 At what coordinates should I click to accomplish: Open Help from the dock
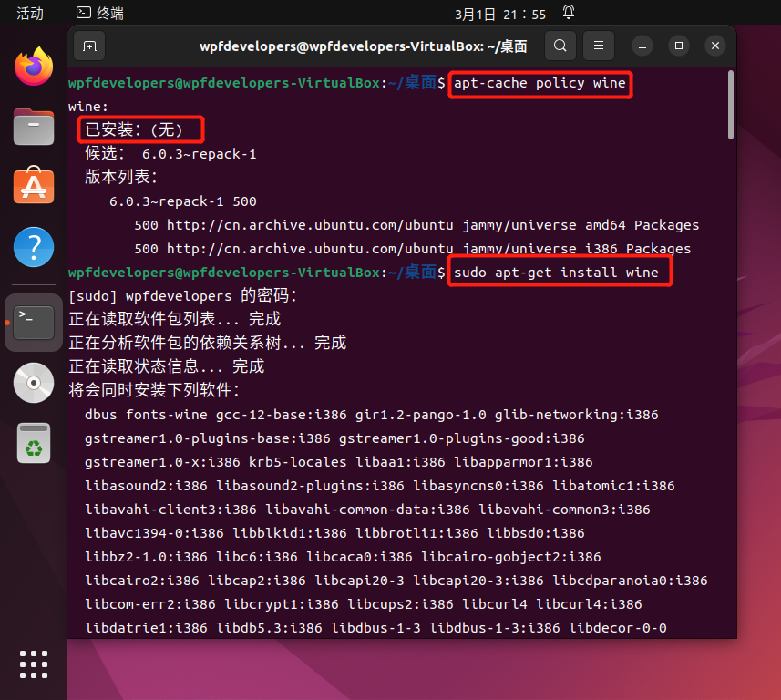pyautogui.click(x=34, y=247)
